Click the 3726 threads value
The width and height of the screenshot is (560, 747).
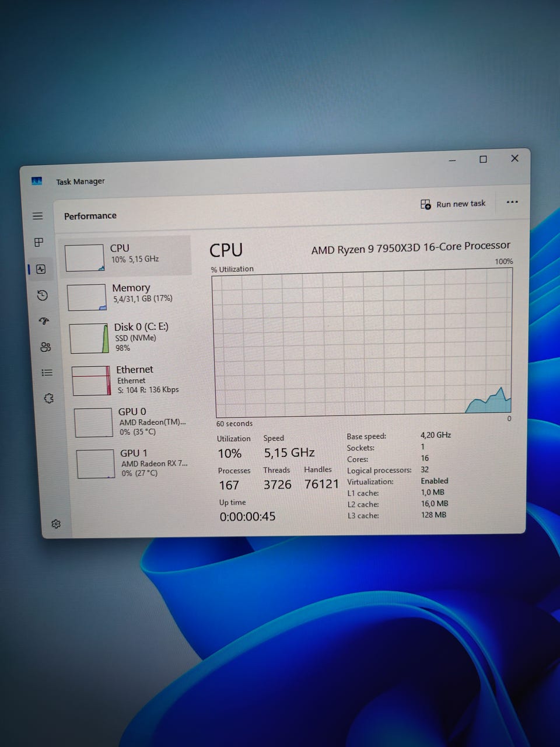pyautogui.click(x=277, y=484)
